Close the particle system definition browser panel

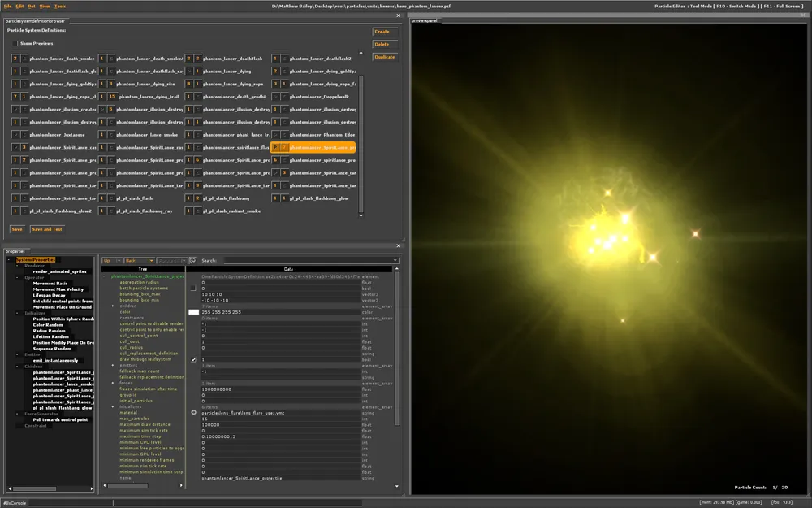click(398, 15)
